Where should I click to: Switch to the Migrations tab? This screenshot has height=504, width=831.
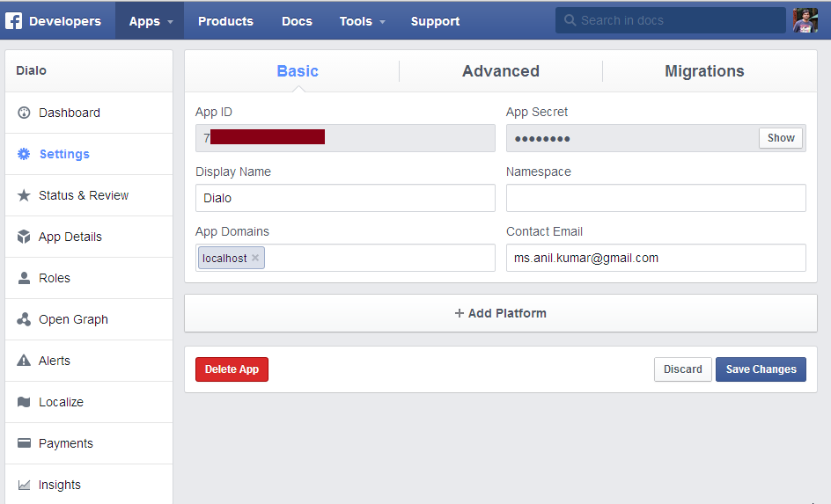[704, 71]
